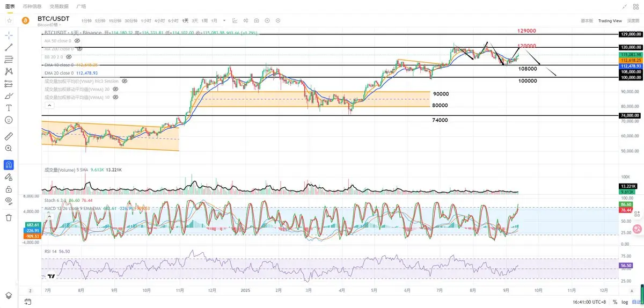This screenshot has width=644, height=308.
Task: Toggle 自动 auto scale button
Action: point(635,302)
